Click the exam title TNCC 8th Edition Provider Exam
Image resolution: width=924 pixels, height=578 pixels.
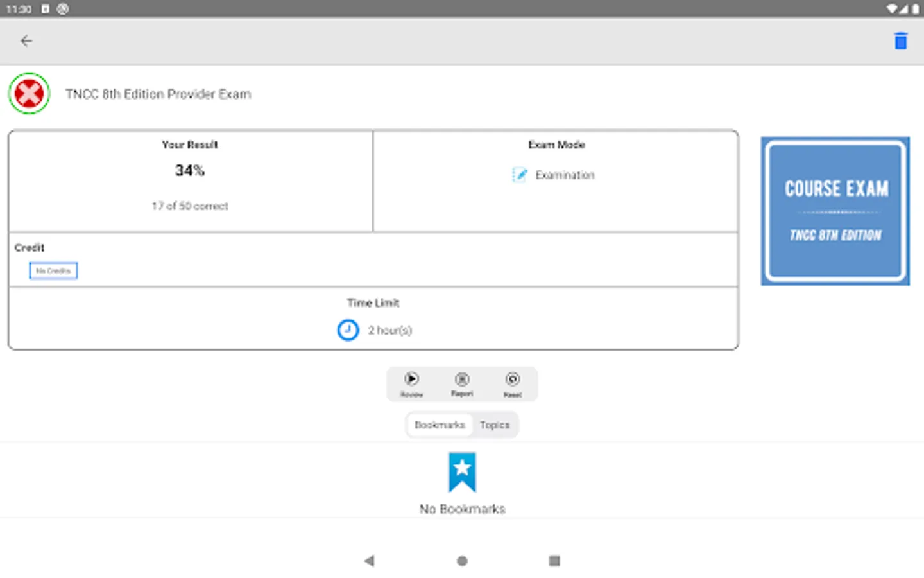pyautogui.click(x=158, y=94)
